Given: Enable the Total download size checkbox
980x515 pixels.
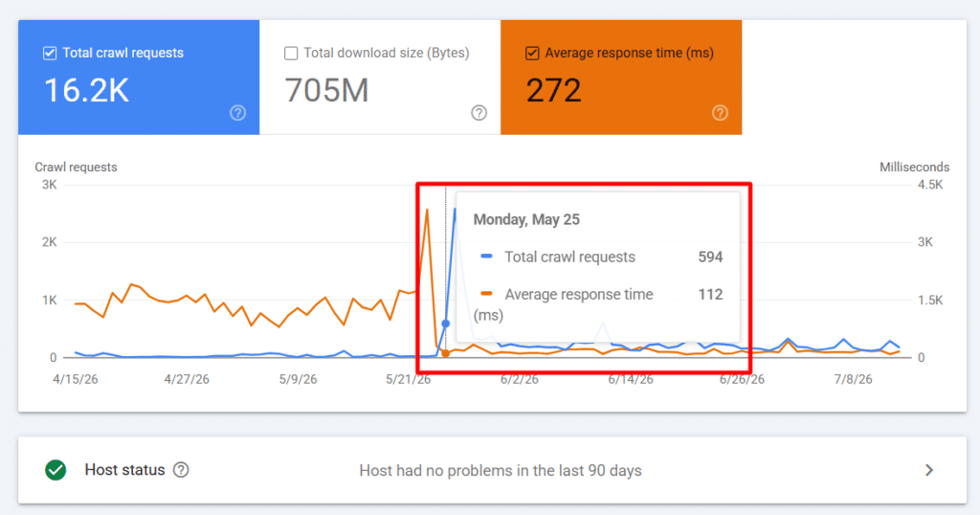Looking at the screenshot, I should point(291,53).
